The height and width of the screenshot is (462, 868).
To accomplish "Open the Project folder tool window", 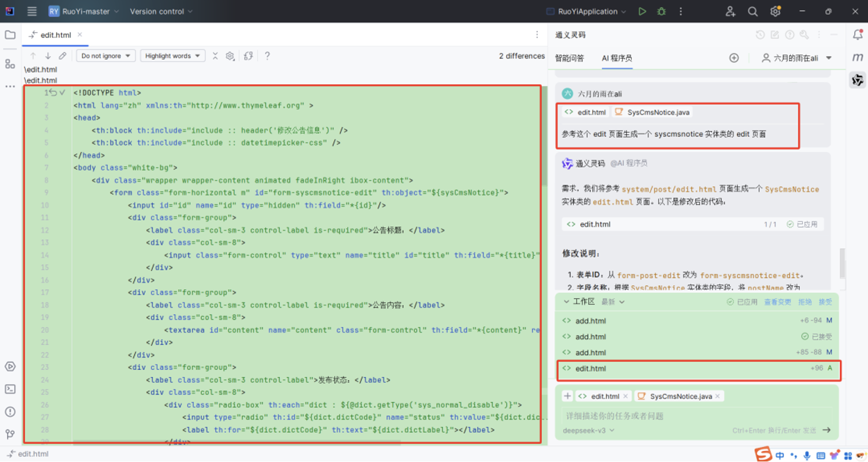I will tap(10, 35).
